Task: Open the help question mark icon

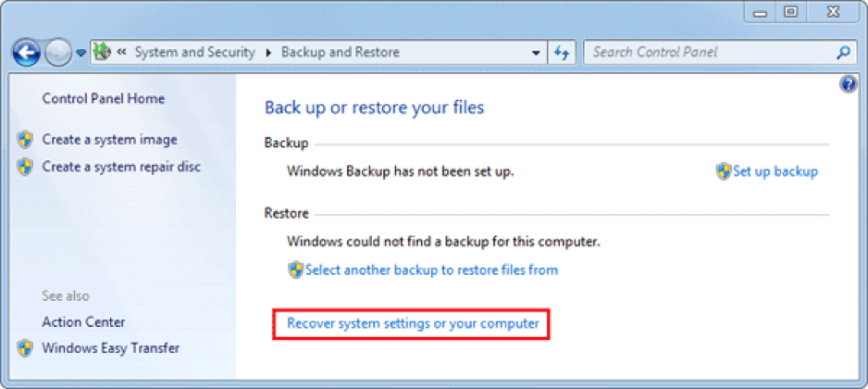Action: [848, 84]
